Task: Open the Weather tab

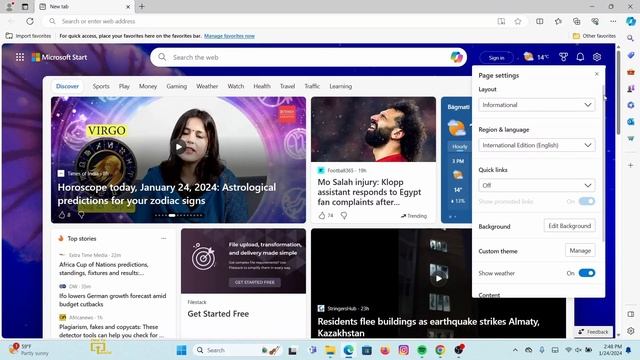Action: click(207, 86)
